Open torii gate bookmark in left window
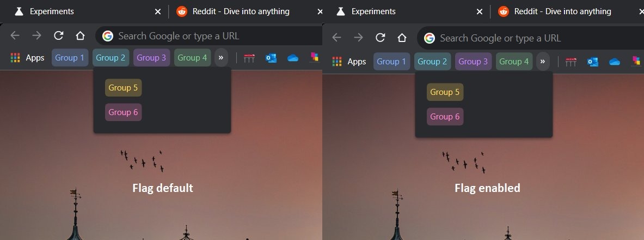 pyautogui.click(x=249, y=58)
